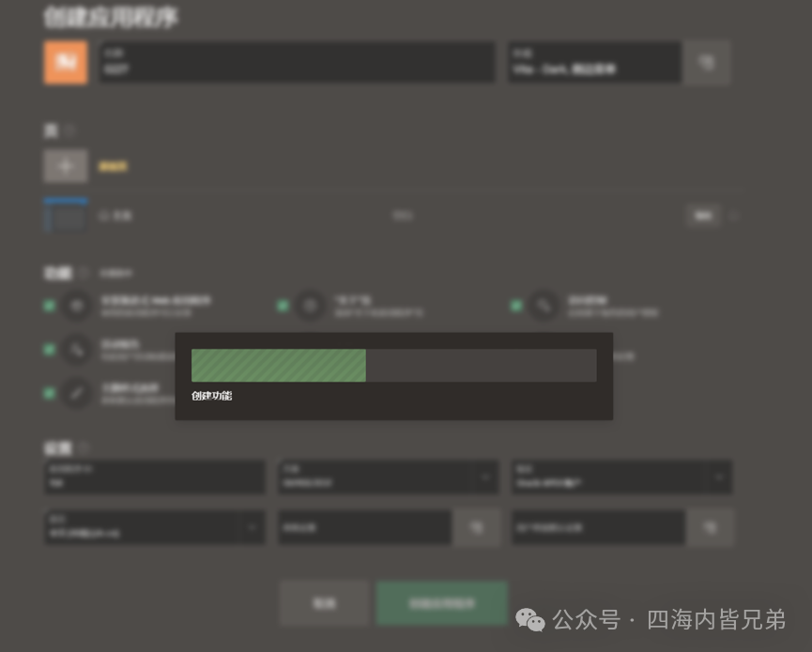Screen dimensions: 812x652
Task: Uncheck Install Progressive Web App feature
Action: click(x=49, y=306)
